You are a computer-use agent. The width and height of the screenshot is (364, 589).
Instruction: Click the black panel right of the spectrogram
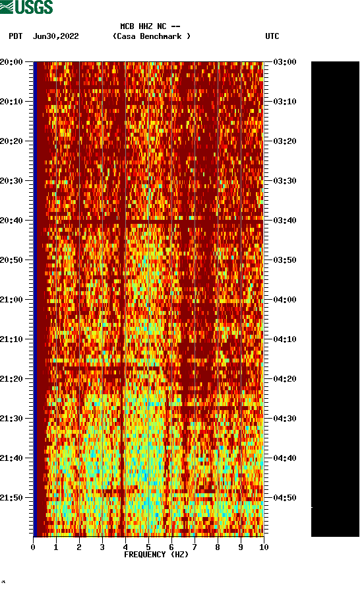[x=335, y=299]
